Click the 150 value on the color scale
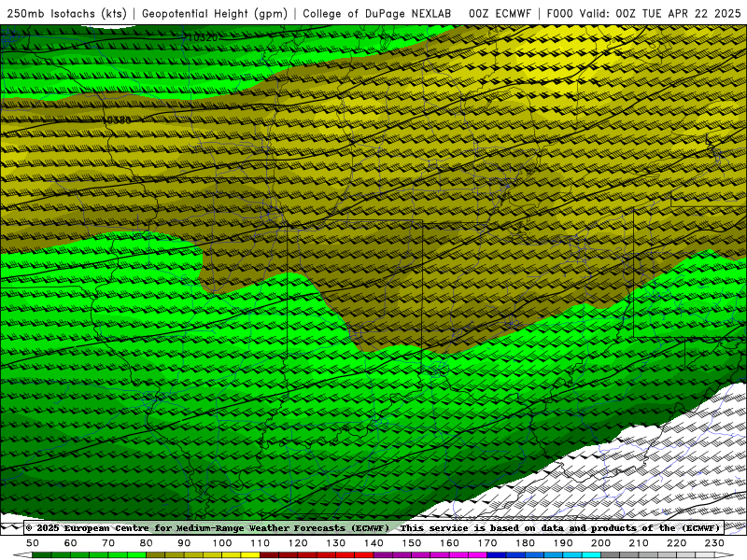This screenshot has width=747, height=560. [x=412, y=543]
